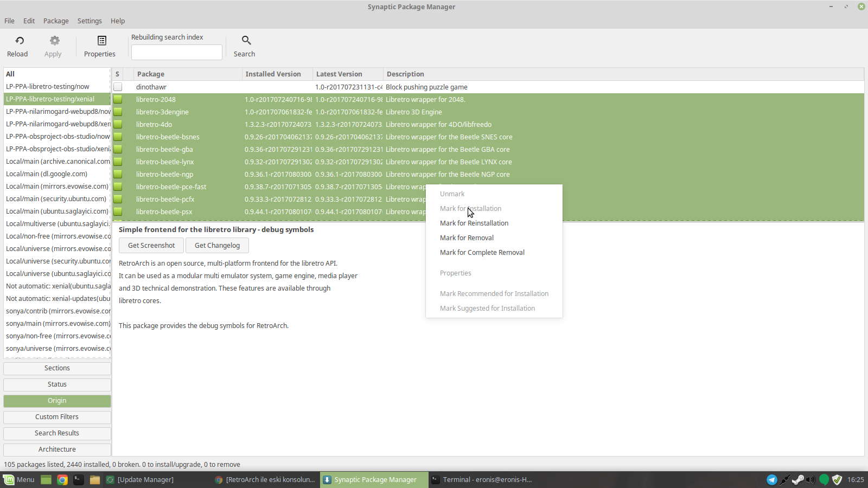The height and width of the screenshot is (488, 868).
Task: Click status box of libretro-beetle-lynx
Action: 118,162
